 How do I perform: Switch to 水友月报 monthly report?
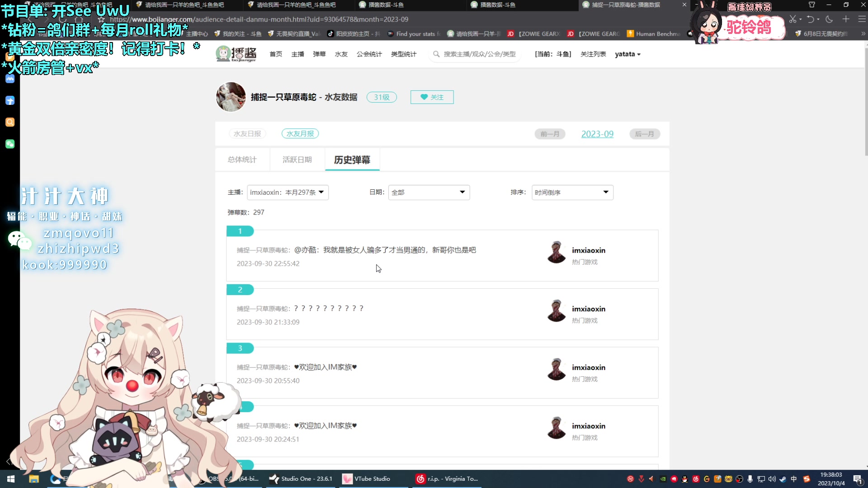300,134
